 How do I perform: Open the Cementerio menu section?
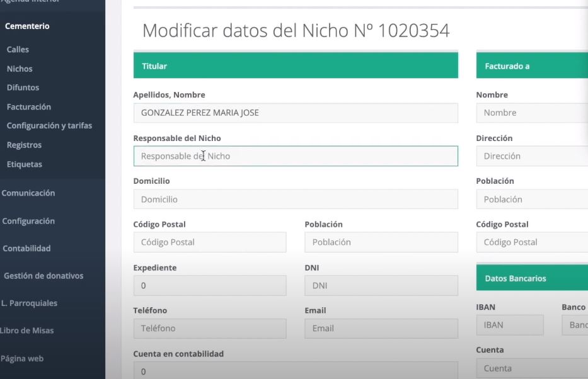coord(27,26)
